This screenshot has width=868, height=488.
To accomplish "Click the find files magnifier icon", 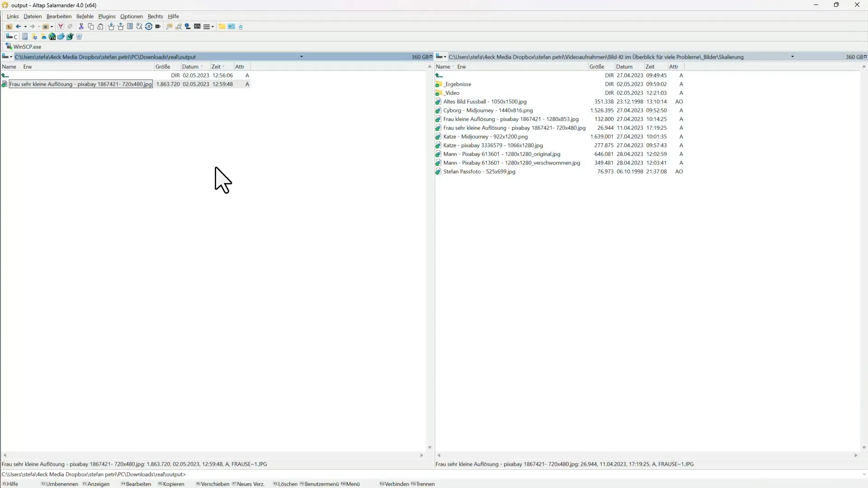I will [179, 27].
